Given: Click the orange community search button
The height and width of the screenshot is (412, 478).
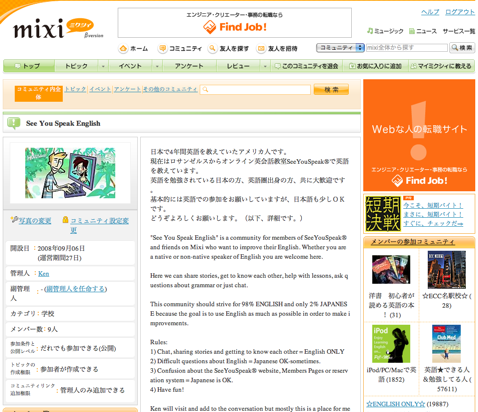Looking at the screenshot, I should (x=331, y=89).
